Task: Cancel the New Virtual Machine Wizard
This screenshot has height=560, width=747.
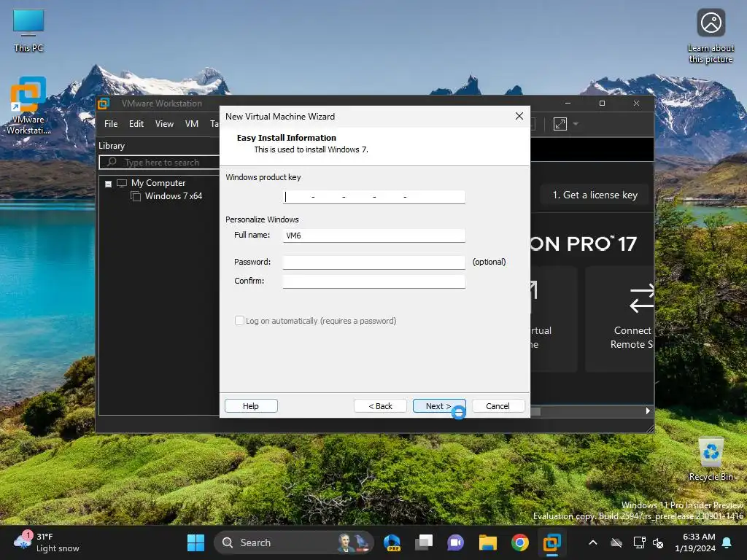Action: [498, 405]
